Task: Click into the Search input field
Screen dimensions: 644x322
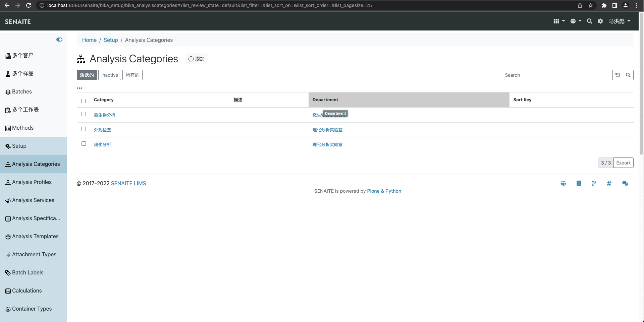Action: [557, 75]
